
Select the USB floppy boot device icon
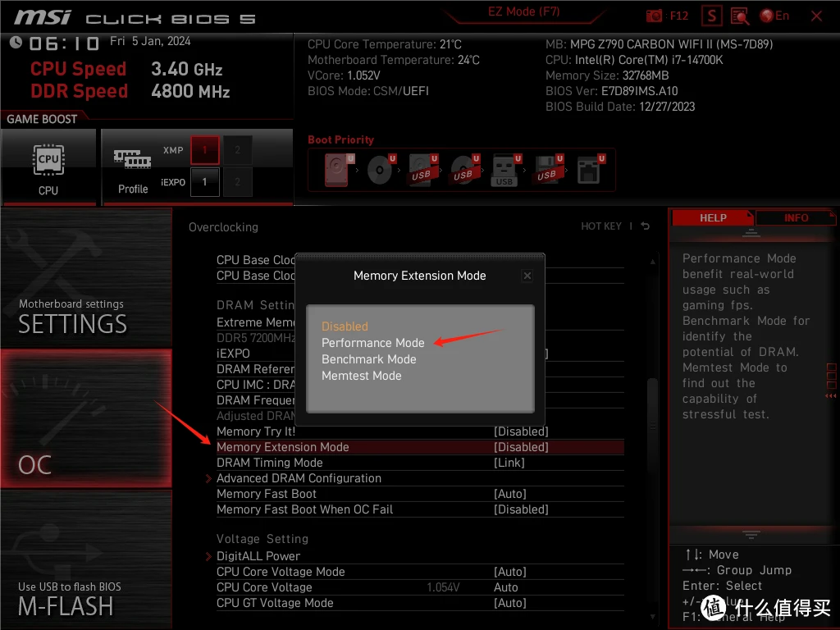click(548, 170)
